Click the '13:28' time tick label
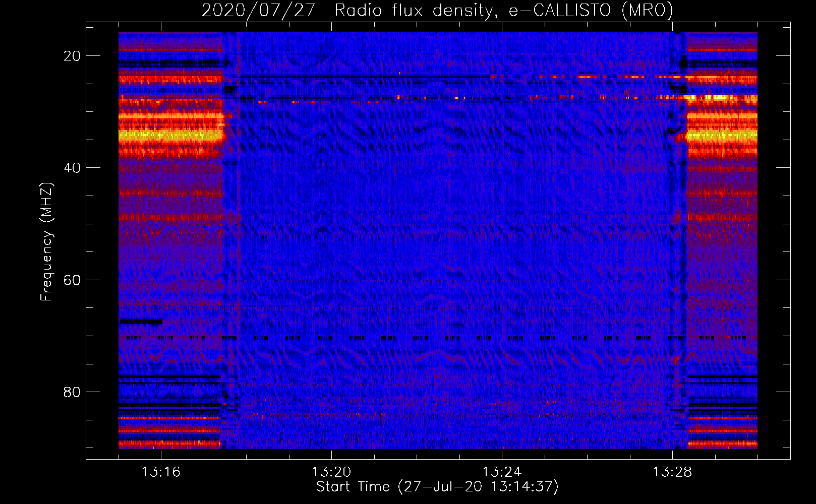 [x=672, y=472]
